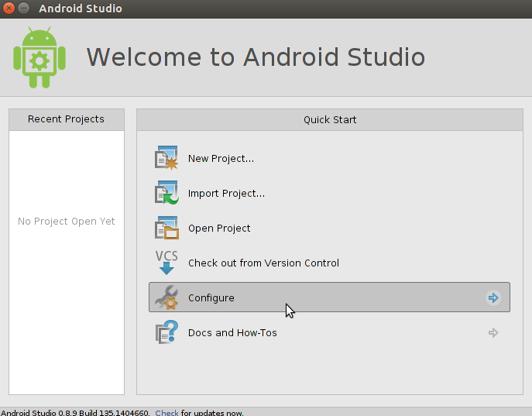Click the Android Studio 0.8.9 build text

pos(75,413)
